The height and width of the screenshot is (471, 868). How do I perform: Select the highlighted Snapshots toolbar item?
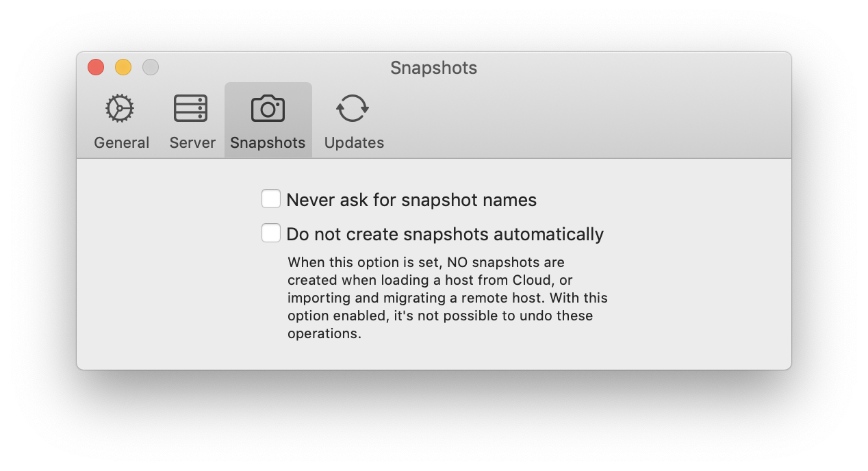(268, 120)
